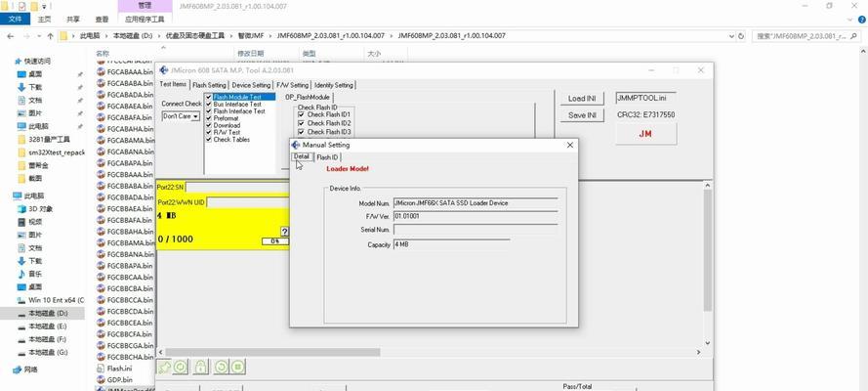Toggle Bus Interface Test checkbox
Screen dimensions: 868x391
click(x=209, y=105)
